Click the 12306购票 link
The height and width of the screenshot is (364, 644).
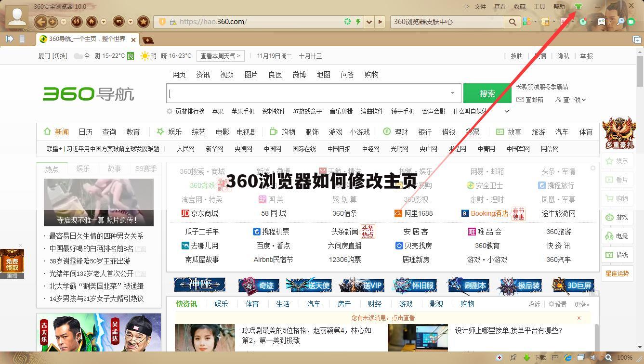pyautogui.click(x=345, y=260)
